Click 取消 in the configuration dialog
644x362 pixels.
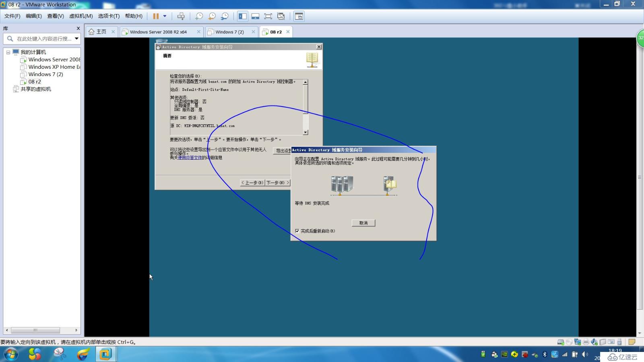[363, 223]
